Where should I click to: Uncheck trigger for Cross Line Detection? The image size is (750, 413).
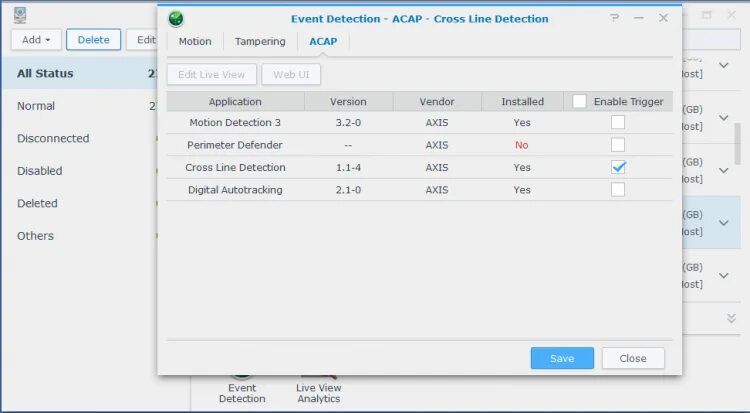click(618, 167)
